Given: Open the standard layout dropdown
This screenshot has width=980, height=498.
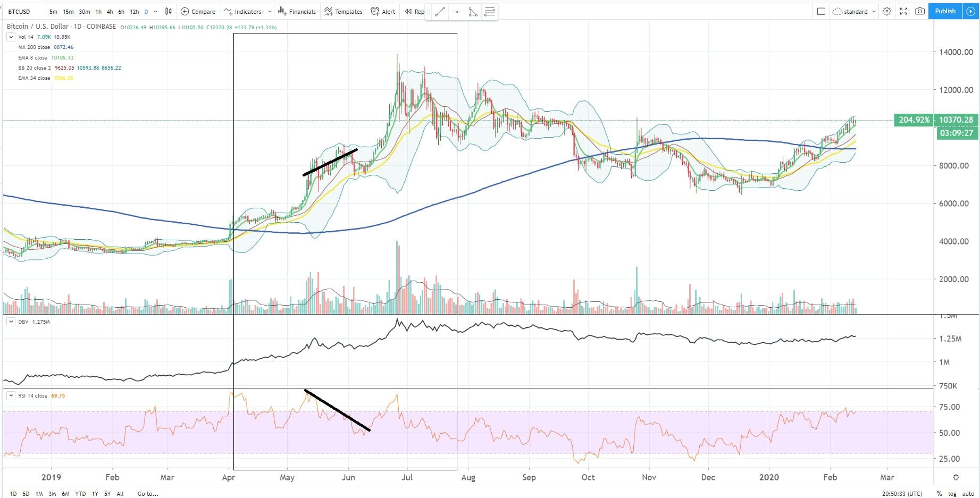Looking at the screenshot, I should [855, 11].
